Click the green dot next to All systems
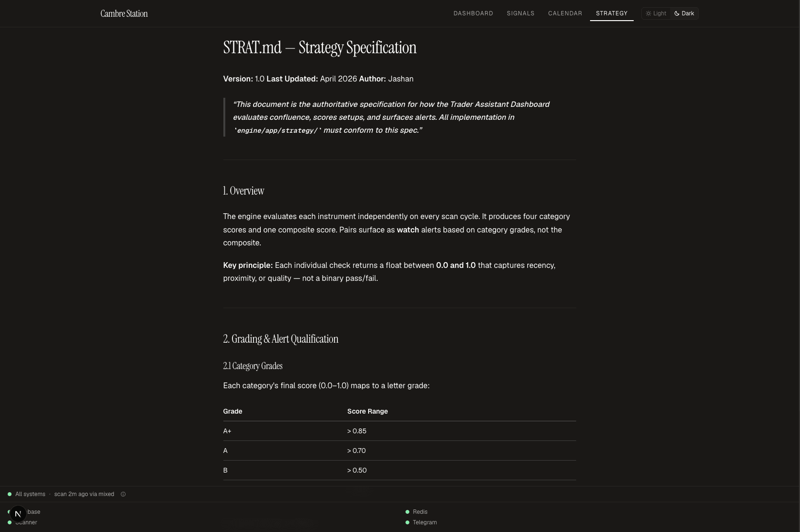 10,494
